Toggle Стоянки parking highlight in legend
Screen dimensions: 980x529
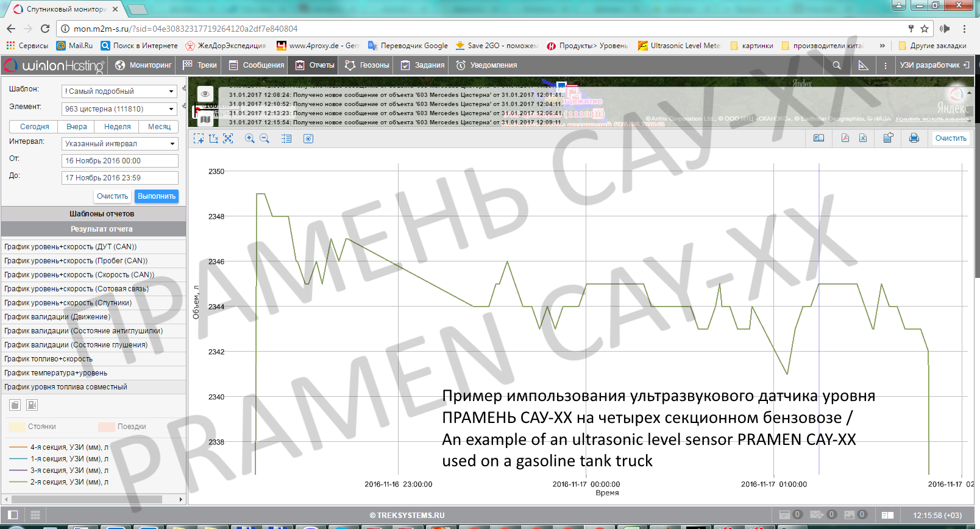pyautogui.click(x=17, y=427)
